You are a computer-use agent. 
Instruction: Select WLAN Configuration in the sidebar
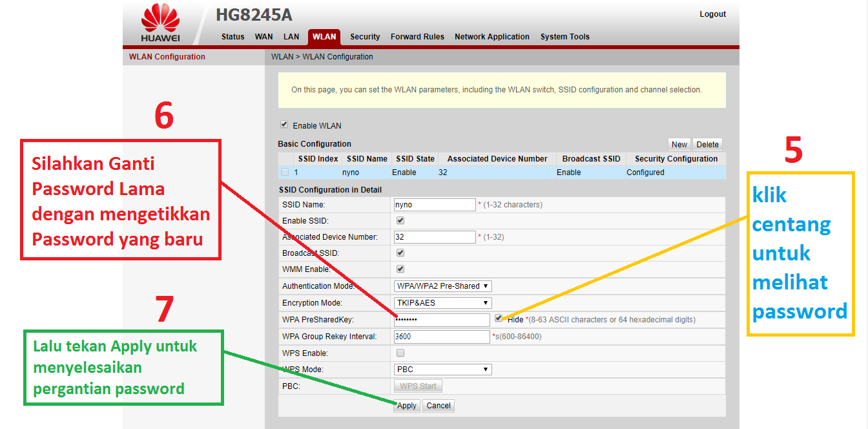167,57
